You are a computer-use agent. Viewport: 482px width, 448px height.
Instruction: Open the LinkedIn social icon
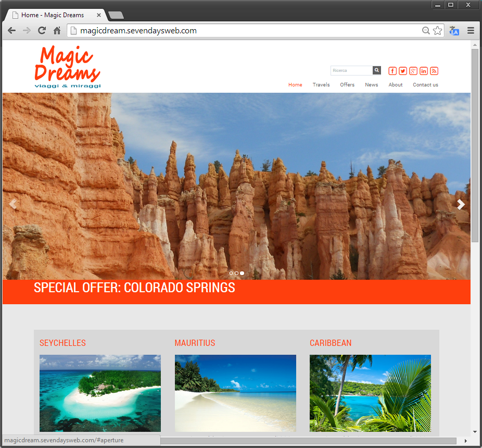pos(424,71)
